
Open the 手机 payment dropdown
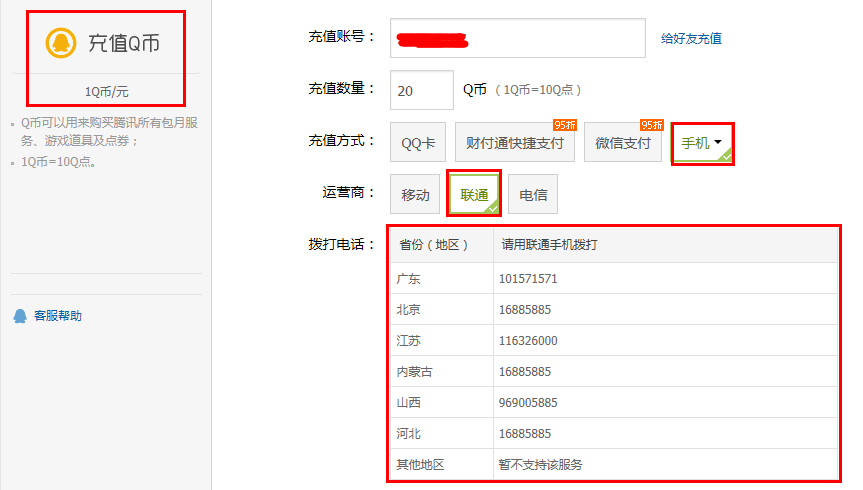[x=702, y=143]
